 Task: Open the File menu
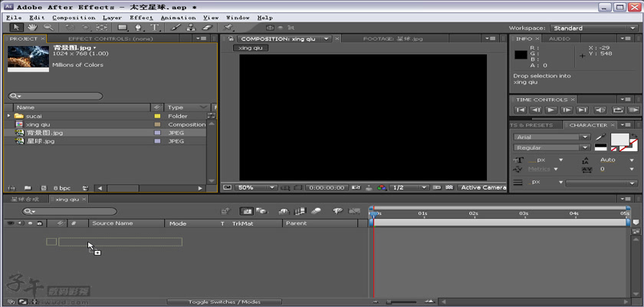pos(14,18)
